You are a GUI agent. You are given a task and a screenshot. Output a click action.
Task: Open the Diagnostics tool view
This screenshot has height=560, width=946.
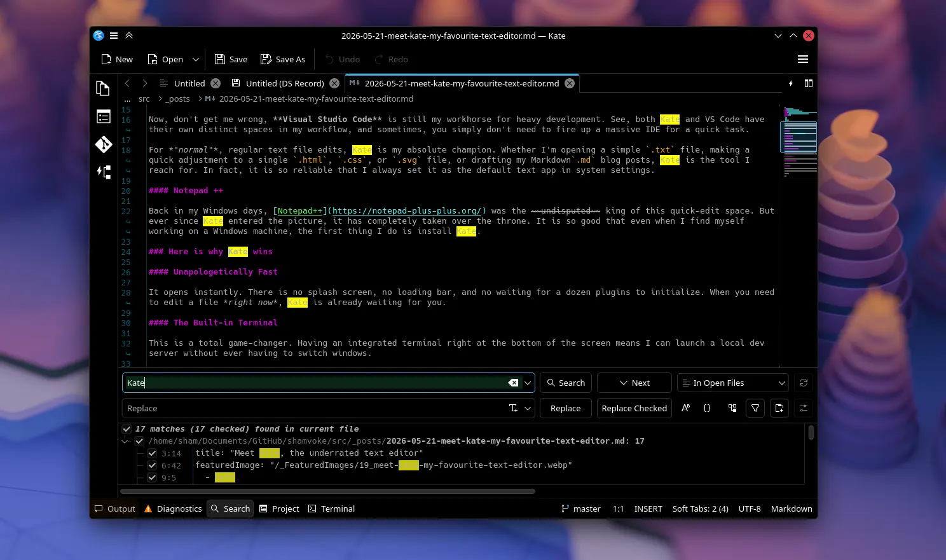[174, 509]
